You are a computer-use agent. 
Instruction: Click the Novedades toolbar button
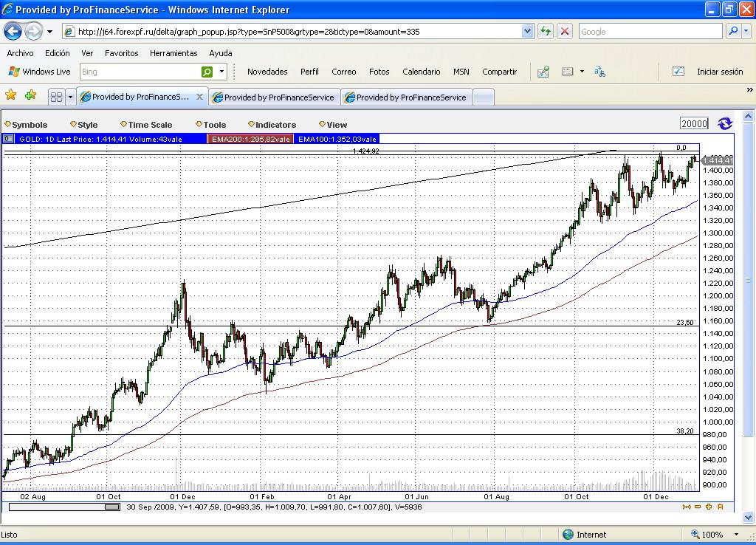tap(267, 72)
